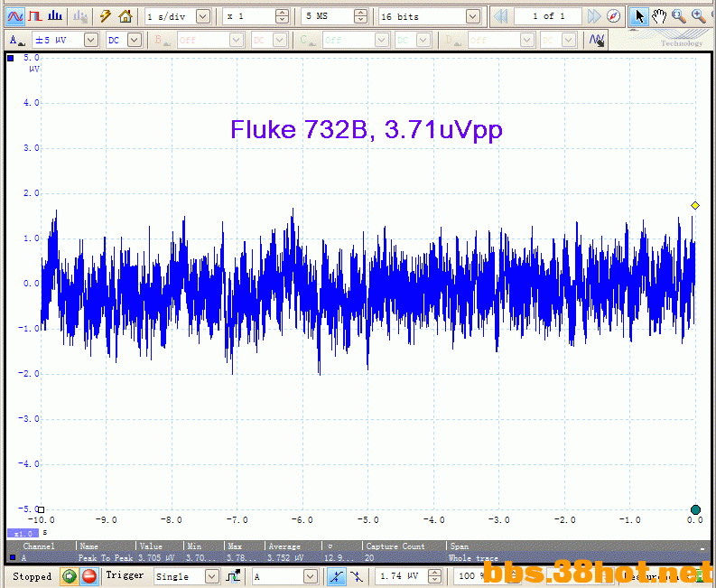Viewport: 716px width, 588px height.
Task: Open Channel D options button
Action: [x=453, y=41]
